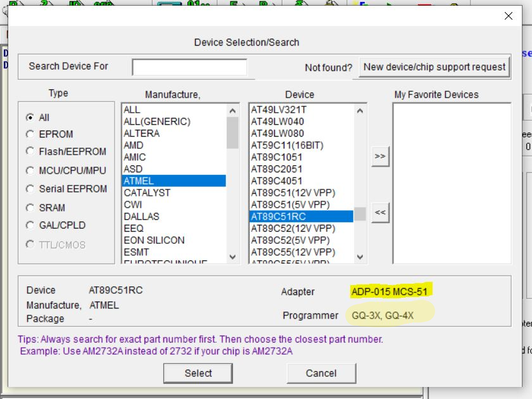Click in the Search Device For field
532x399 pixels.
(189, 67)
